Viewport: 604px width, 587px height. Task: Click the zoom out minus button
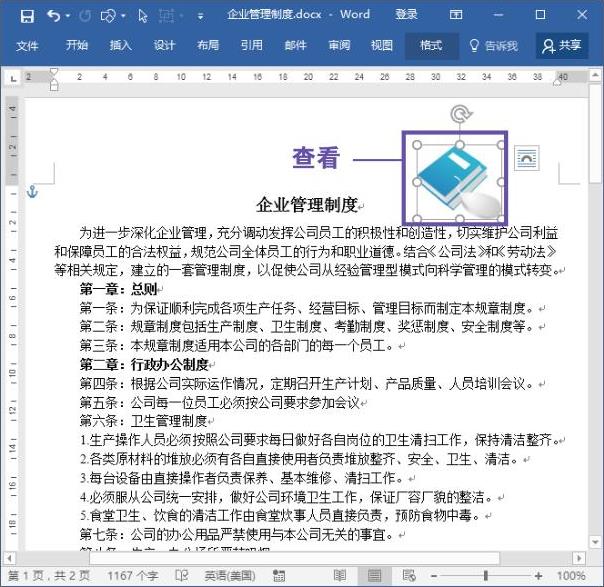click(434, 576)
